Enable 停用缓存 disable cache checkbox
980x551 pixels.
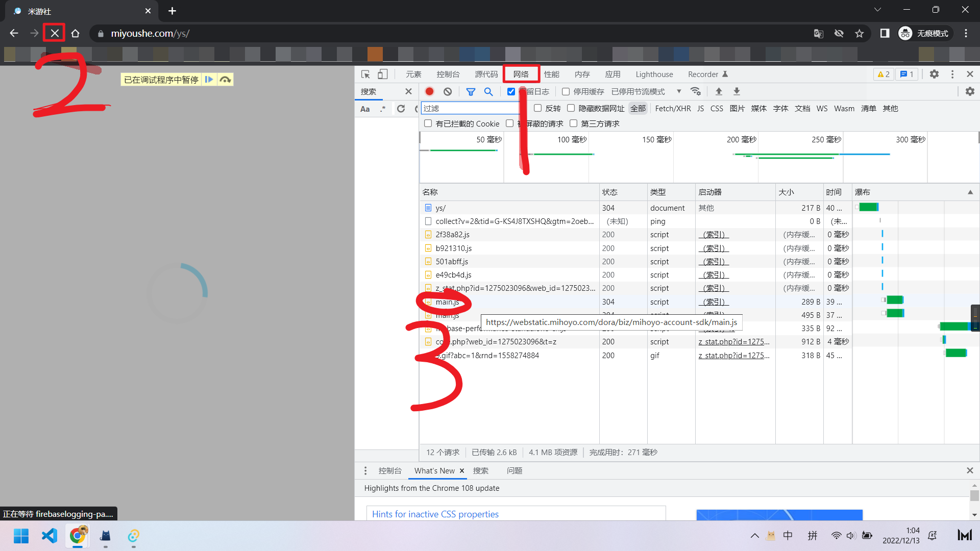pyautogui.click(x=566, y=92)
